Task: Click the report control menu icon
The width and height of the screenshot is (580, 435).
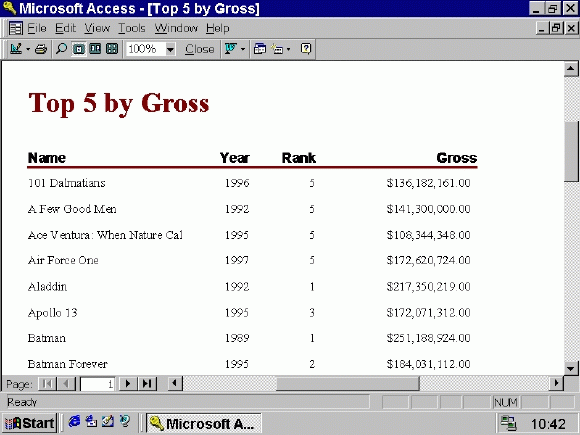Action: tap(16, 28)
